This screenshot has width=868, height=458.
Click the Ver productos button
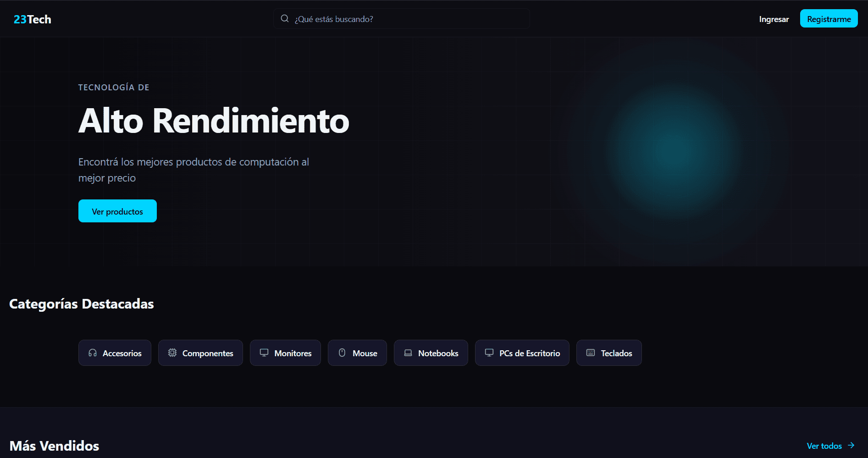117,211
